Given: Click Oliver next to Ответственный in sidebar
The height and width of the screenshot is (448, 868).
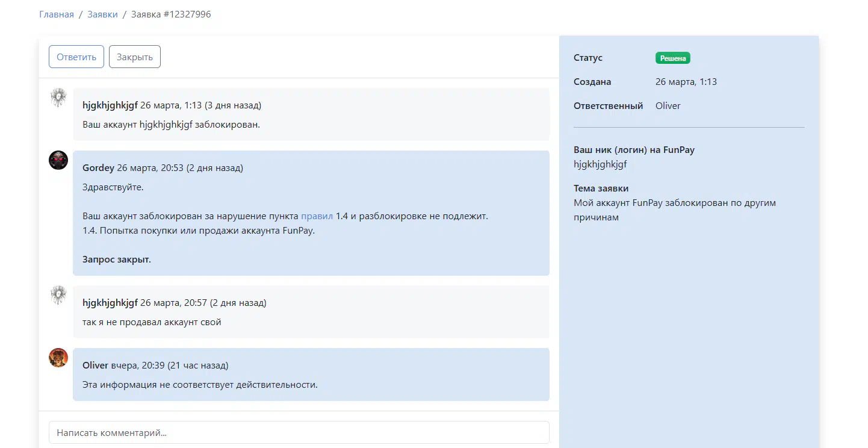Looking at the screenshot, I should tap(668, 106).
